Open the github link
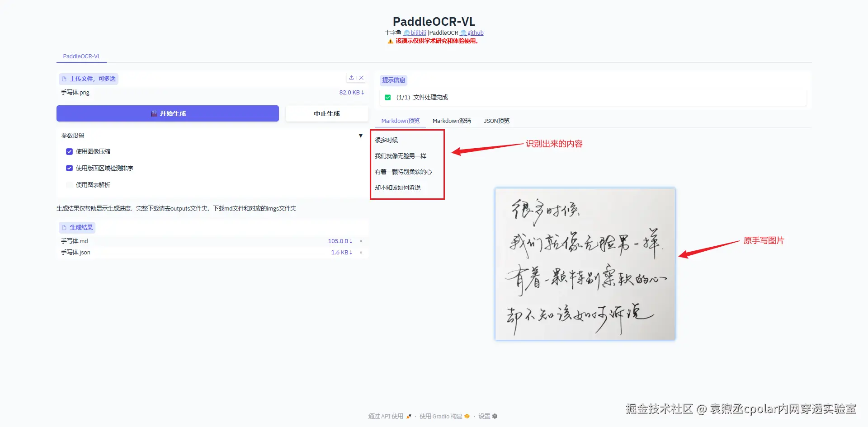 (475, 33)
